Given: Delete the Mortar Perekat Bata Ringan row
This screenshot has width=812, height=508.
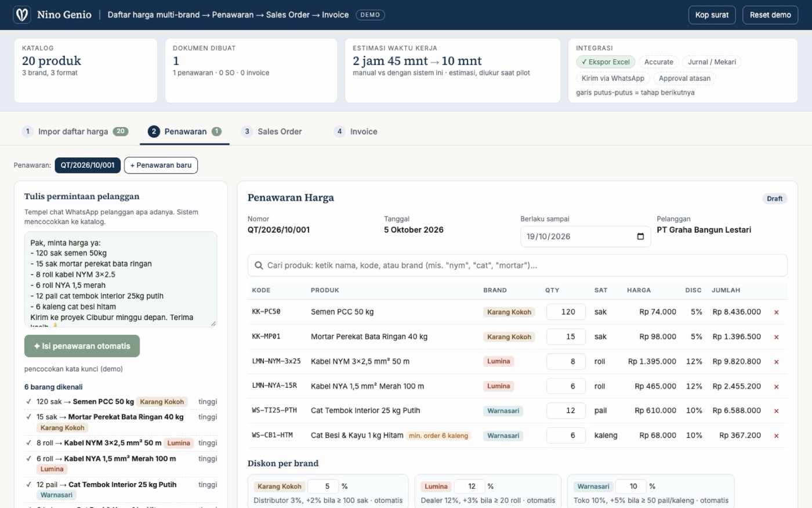Looking at the screenshot, I should (x=776, y=337).
